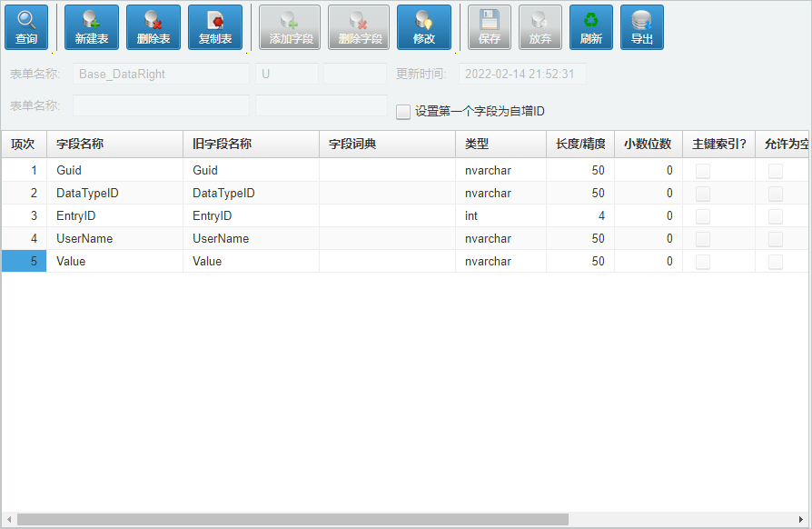Click the 添加字段 add field button
This screenshot has width=812, height=529.
pos(290,27)
